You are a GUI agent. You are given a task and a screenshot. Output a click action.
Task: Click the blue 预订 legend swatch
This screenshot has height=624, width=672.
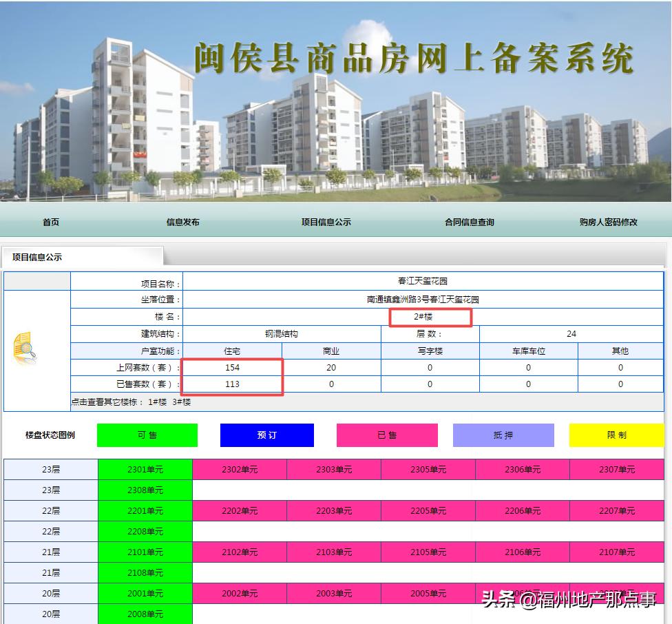tap(266, 435)
